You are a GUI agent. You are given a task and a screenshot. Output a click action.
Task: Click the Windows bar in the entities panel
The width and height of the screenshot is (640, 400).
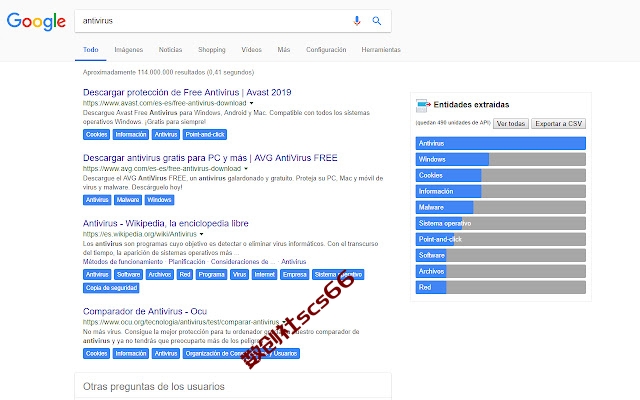tap(500, 159)
